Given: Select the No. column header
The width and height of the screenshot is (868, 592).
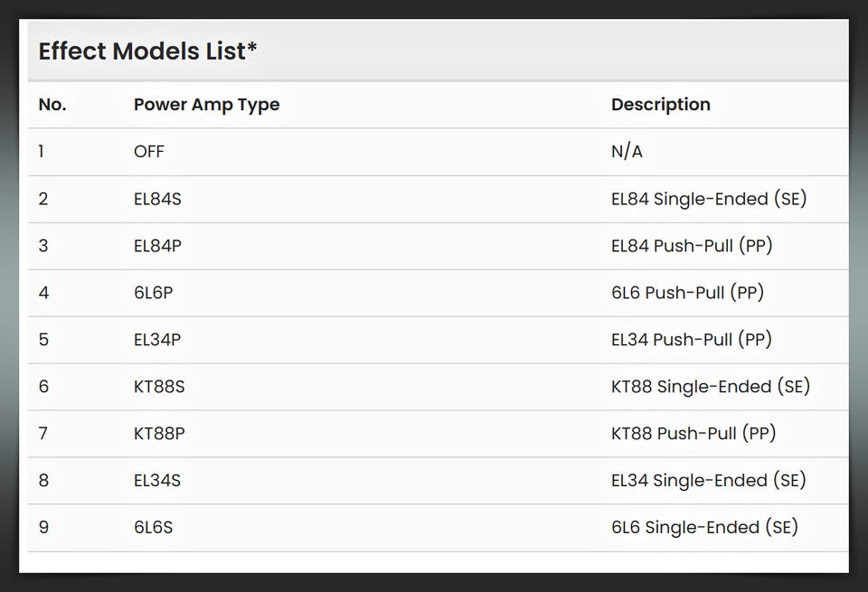Looking at the screenshot, I should 52,105.
